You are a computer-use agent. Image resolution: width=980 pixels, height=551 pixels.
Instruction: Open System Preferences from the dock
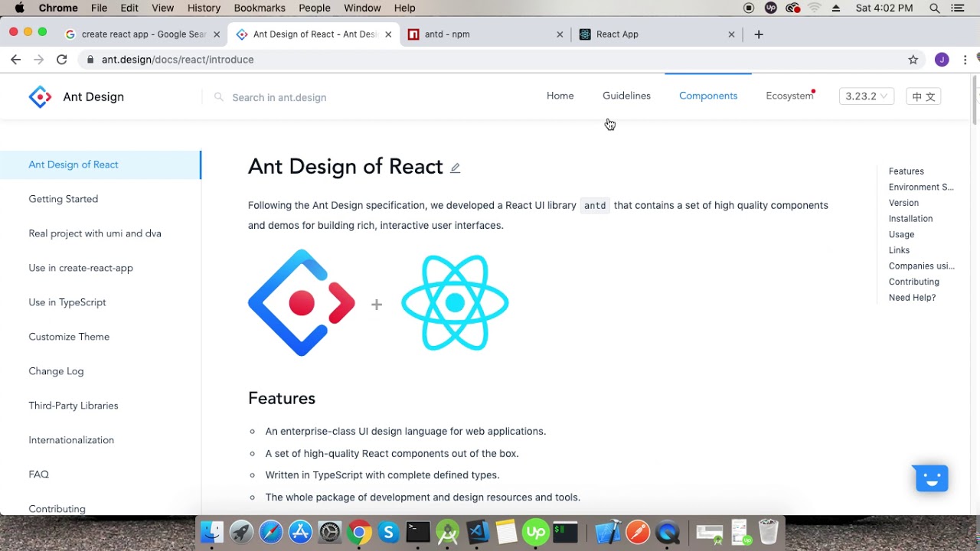coord(330,532)
